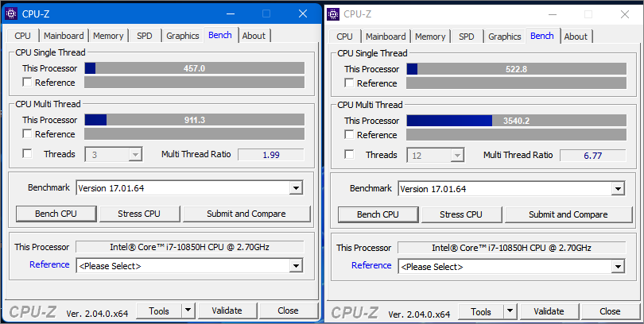This screenshot has height=324, width=644.
Task: Open Memory tab in left window
Action: pos(108,36)
